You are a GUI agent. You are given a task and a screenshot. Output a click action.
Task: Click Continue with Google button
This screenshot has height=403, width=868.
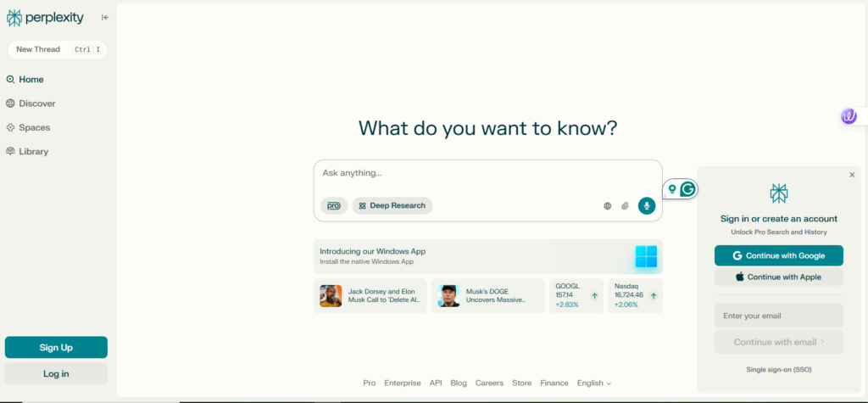click(x=778, y=255)
